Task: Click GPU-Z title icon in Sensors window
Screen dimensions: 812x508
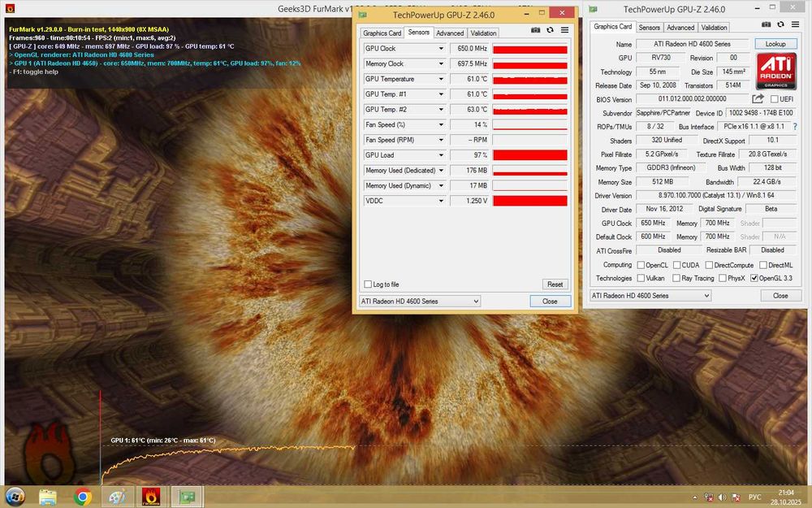Action: click(363, 15)
